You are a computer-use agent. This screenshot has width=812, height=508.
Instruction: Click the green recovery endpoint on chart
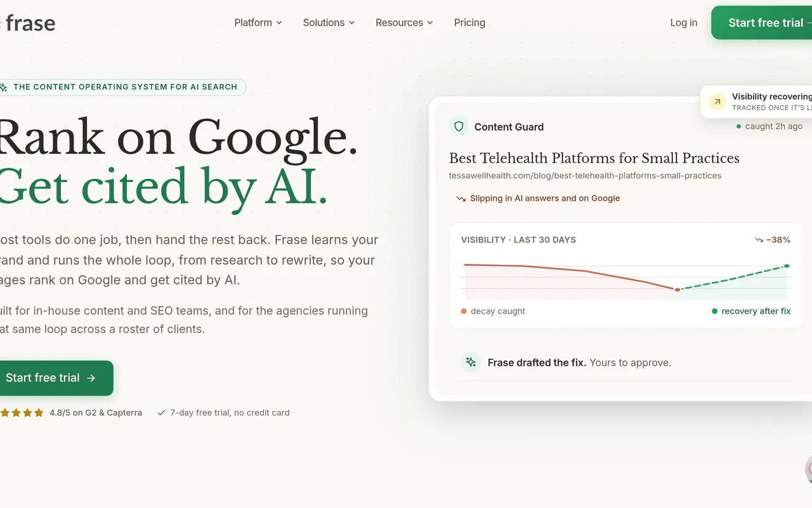pos(787,265)
